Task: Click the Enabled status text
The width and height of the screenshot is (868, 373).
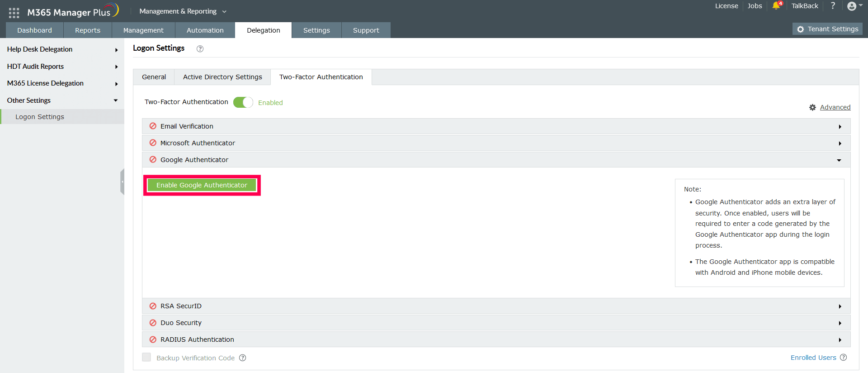Action: (270, 103)
